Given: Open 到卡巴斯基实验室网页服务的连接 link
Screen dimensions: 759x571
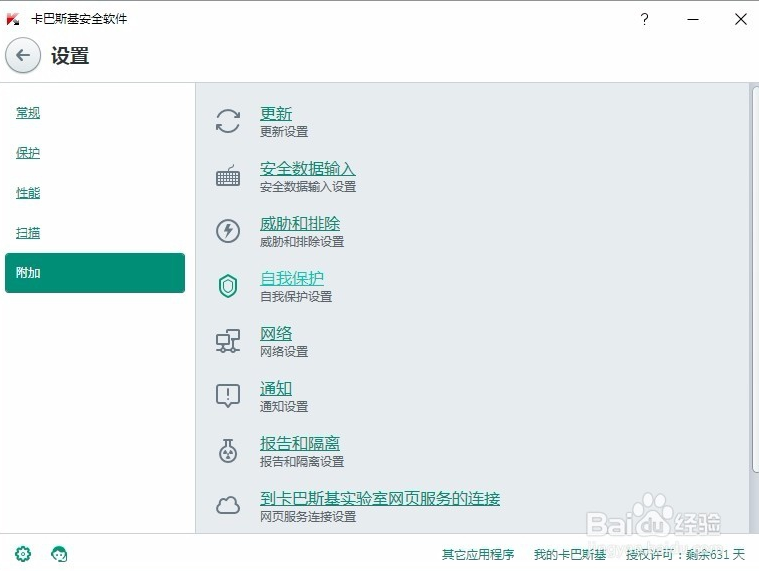Looking at the screenshot, I should (x=380, y=498).
